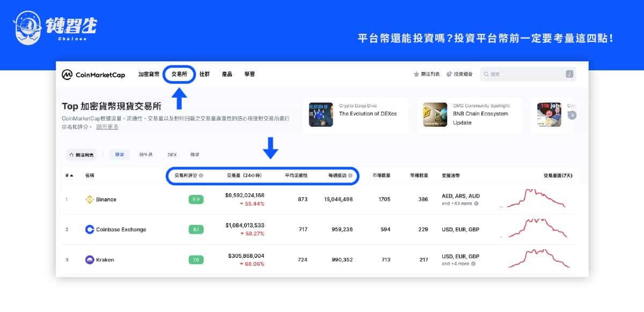Click Coinbase volume $1,084,013,533
Viewport: 644px width, 312px height.
pyautogui.click(x=245, y=226)
